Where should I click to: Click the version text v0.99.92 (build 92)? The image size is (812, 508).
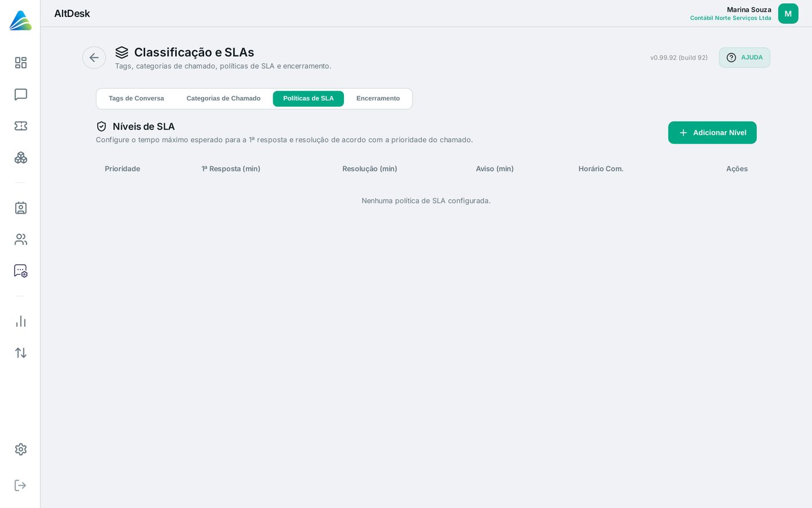(679, 57)
